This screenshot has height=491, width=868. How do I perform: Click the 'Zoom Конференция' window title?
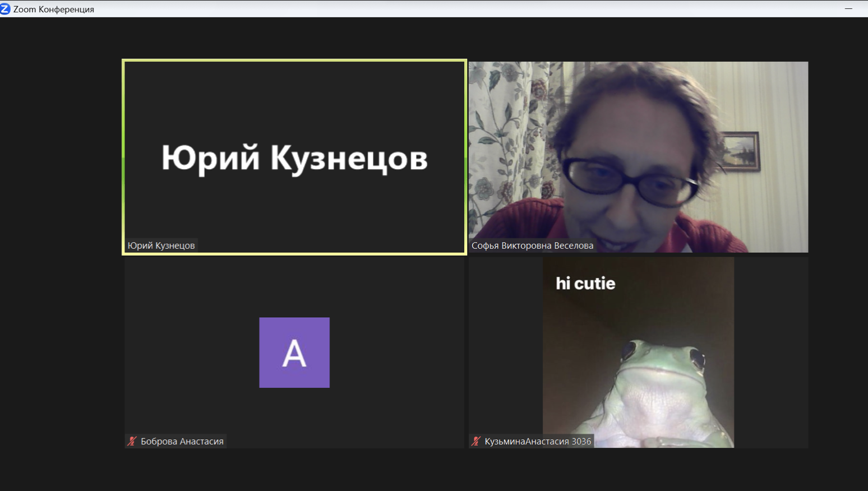tap(54, 9)
